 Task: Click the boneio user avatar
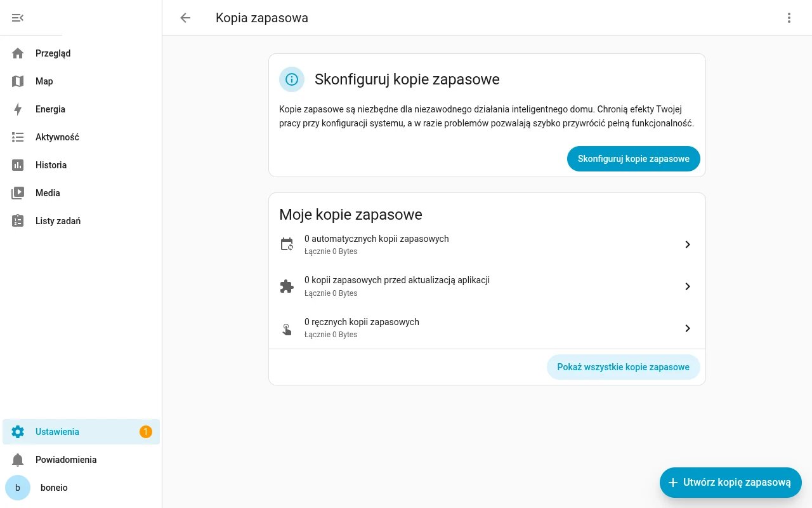(x=18, y=488)
